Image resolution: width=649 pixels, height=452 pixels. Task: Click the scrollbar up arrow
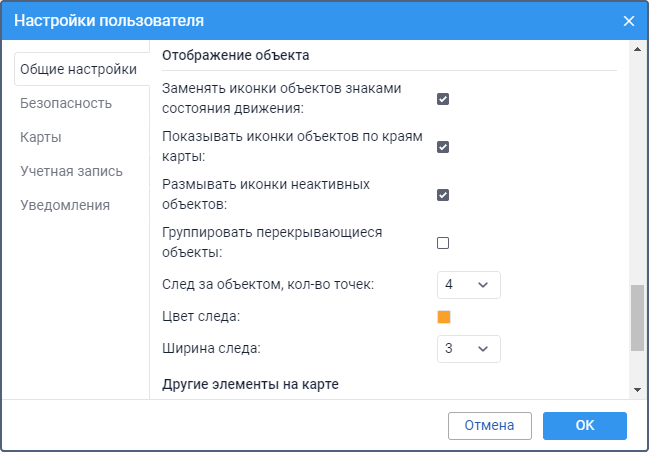click(637, 49)
